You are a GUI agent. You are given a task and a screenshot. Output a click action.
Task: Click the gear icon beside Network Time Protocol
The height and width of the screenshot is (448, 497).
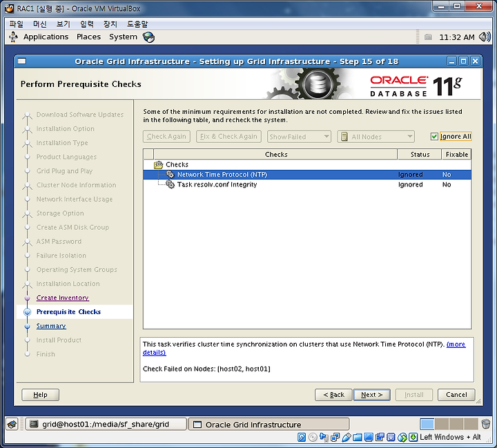click(170, 175)
